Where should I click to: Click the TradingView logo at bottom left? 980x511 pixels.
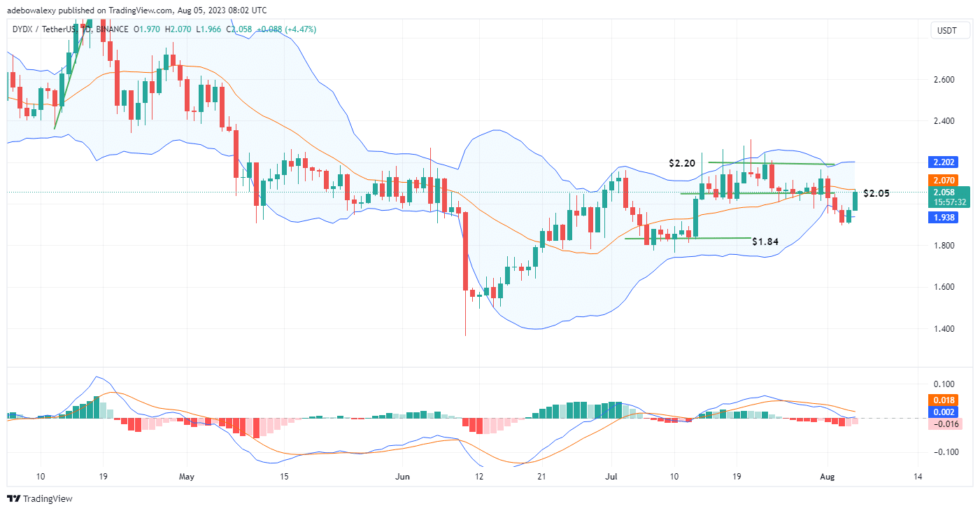tap(40, 499)
